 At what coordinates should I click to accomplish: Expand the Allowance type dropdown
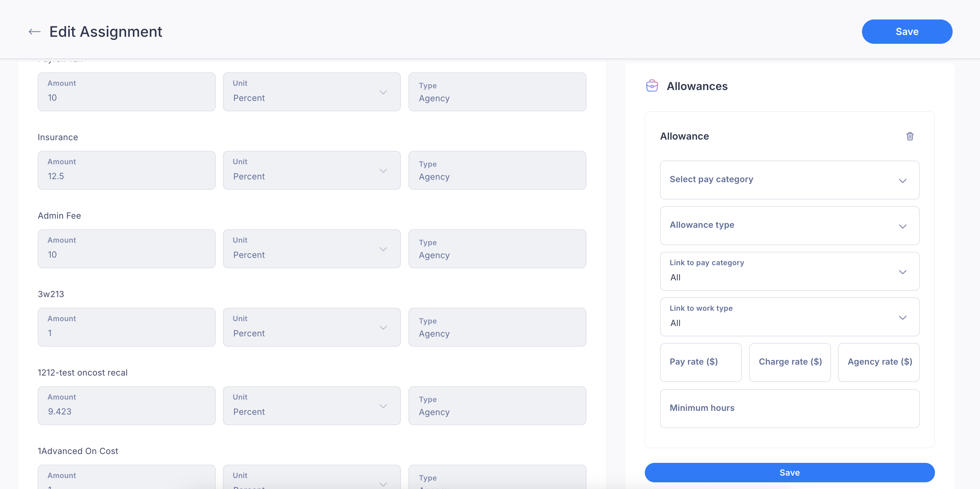coord(789,225)
